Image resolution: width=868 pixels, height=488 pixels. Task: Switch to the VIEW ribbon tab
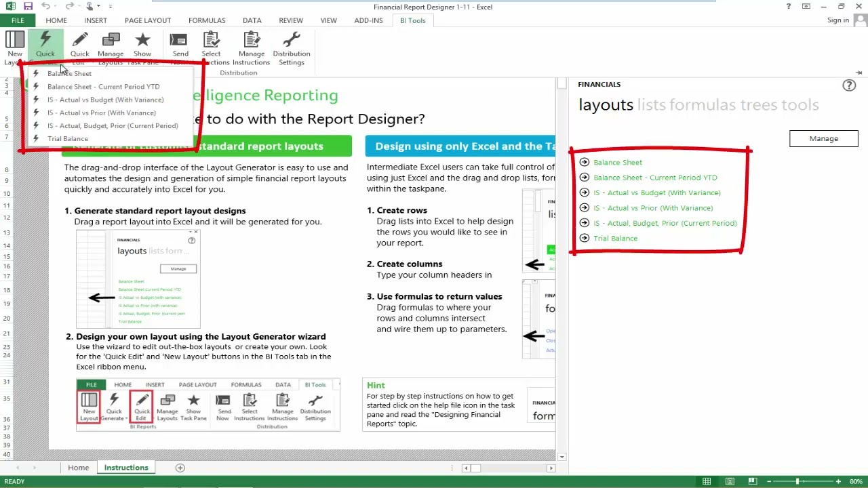(329, 20)
